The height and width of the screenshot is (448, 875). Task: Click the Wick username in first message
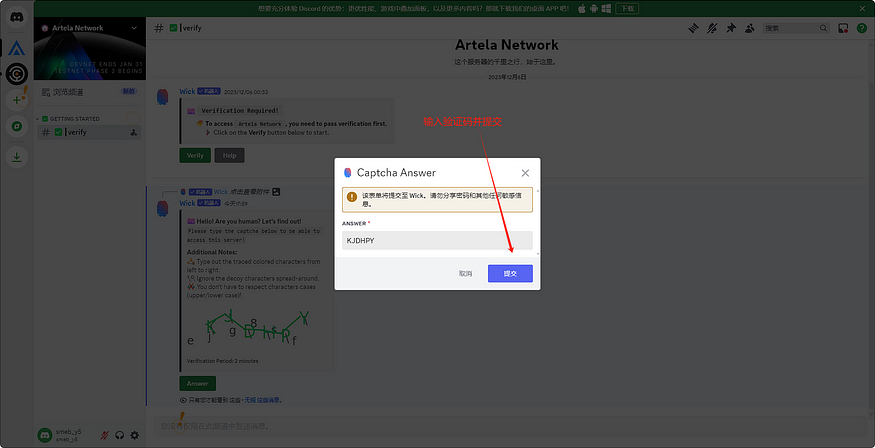click(187, 91)
